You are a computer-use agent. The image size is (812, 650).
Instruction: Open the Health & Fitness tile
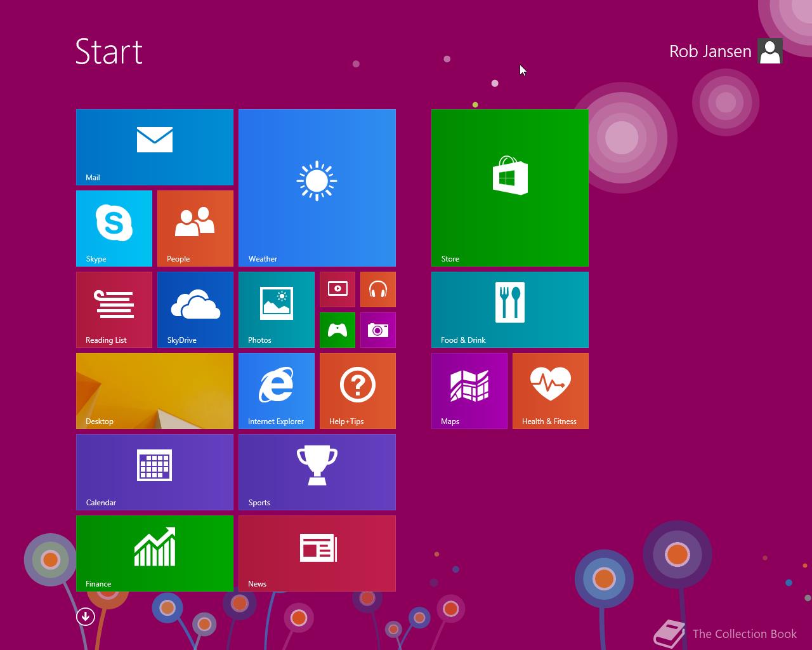[551, 391]
